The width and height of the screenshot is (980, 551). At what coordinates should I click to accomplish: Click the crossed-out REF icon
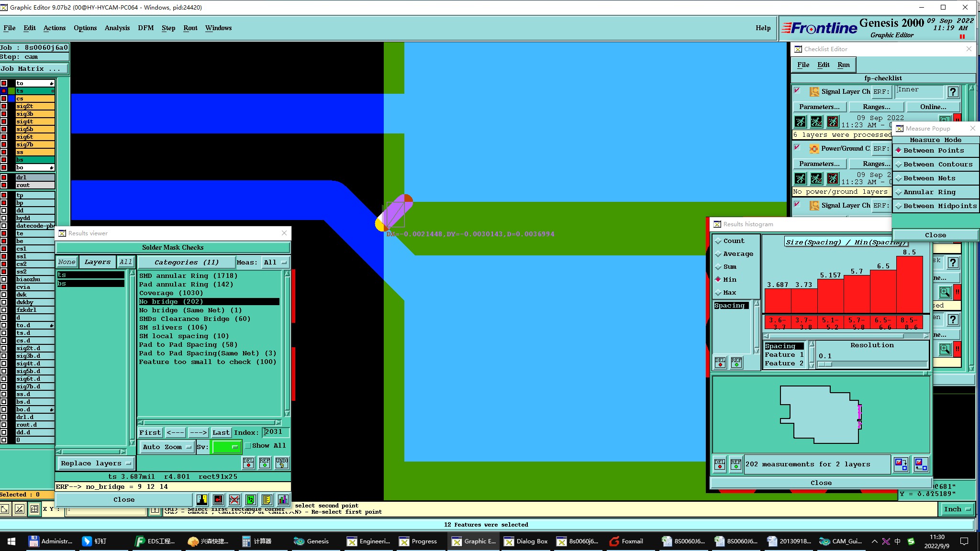pos(234,500)
